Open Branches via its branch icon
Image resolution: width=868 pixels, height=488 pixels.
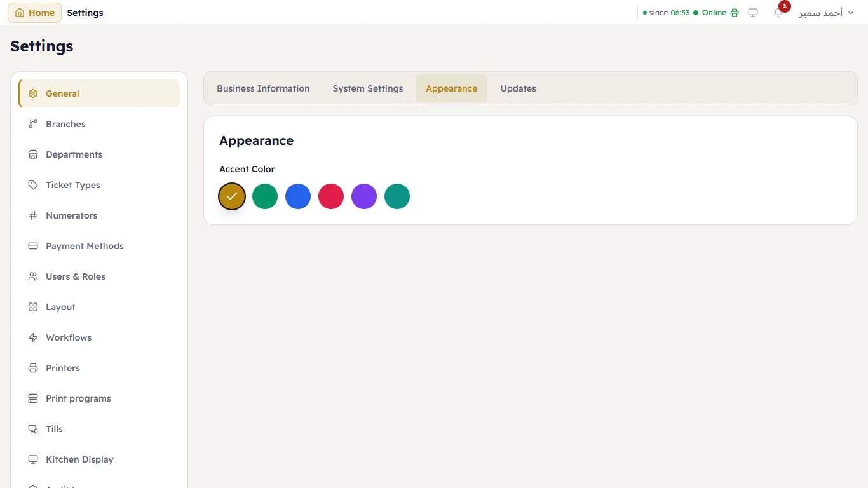(33, 124)
